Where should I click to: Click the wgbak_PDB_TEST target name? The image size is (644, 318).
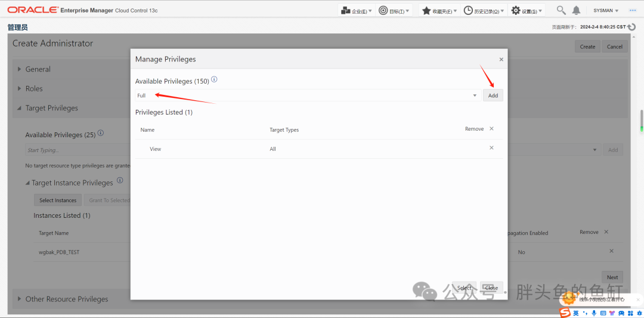pyautogui.click(x=59, y=252)
